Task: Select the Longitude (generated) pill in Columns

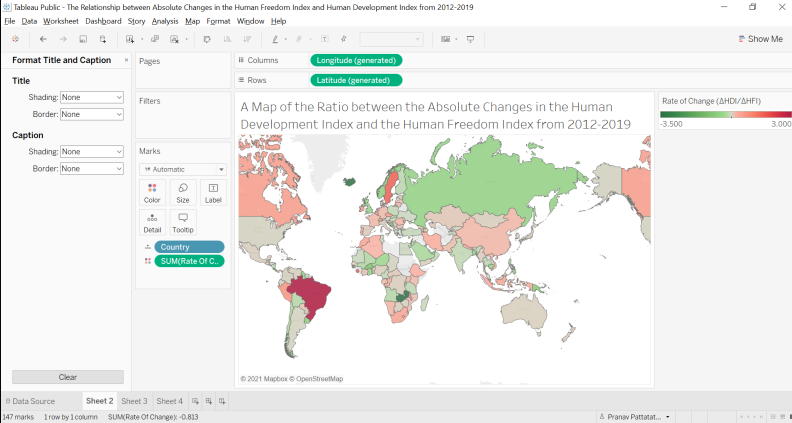Action: (x=356, y=60)
